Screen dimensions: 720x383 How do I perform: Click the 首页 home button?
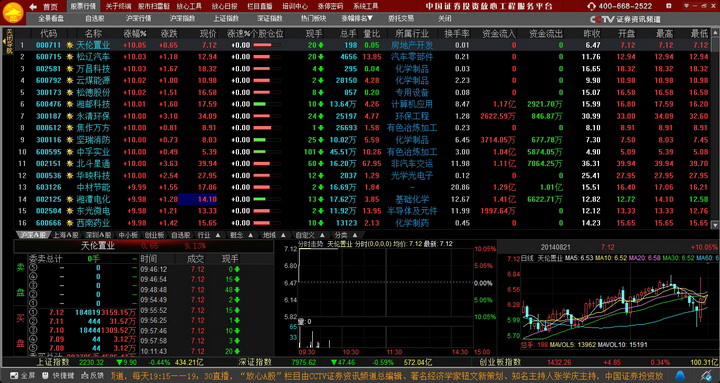pyautogui.click(x=50, y=6)
